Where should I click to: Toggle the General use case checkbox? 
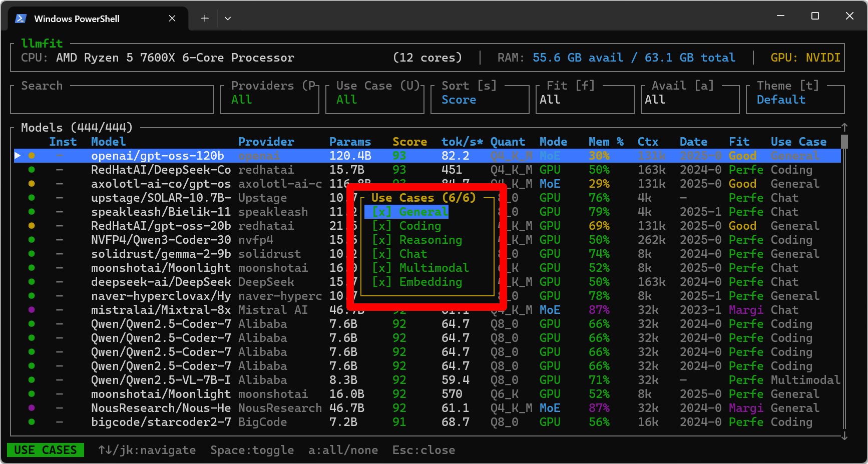pyautogui.click(x=381, y=212)
